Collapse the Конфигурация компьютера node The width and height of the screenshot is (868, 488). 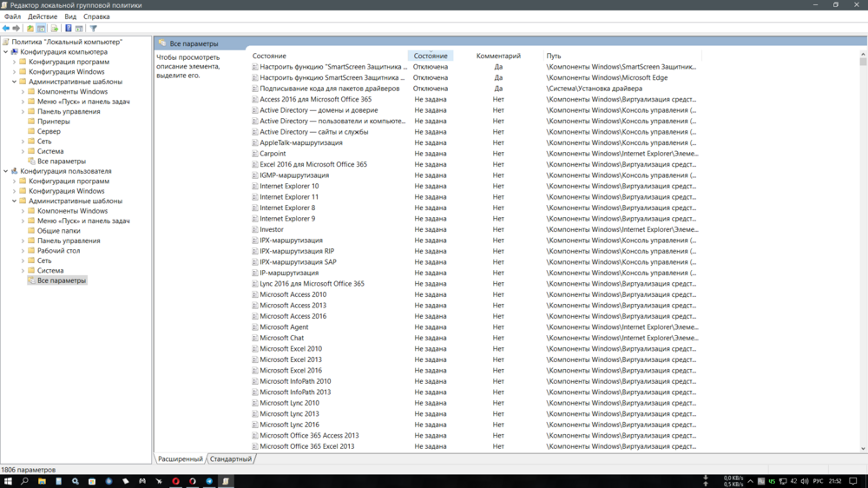tap(6, 52)
